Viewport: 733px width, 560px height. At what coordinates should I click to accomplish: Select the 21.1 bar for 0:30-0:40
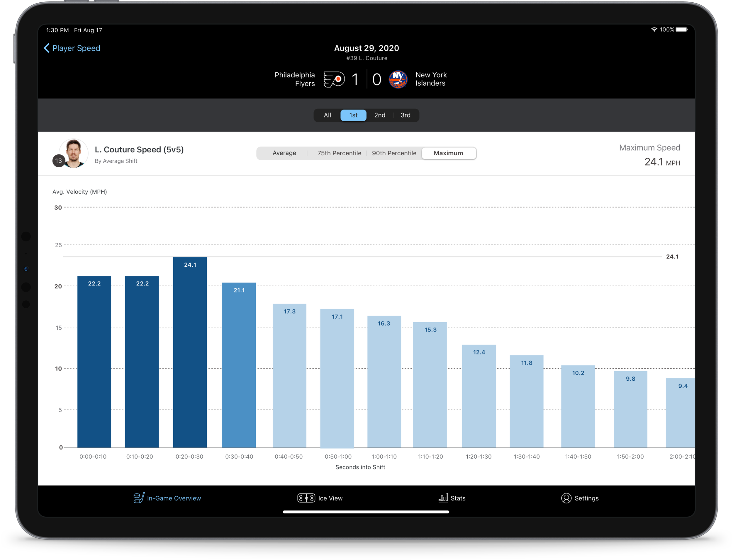click(x=239, y=365)
